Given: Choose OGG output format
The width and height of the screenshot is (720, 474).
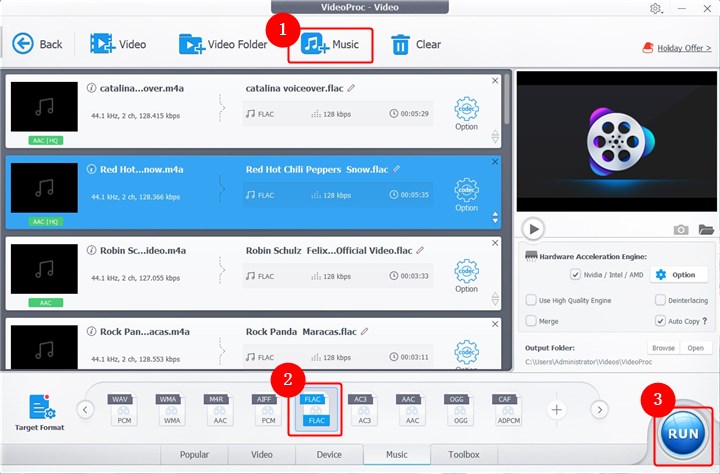Looking at the screenshot, I should click(x=461, y=409).
